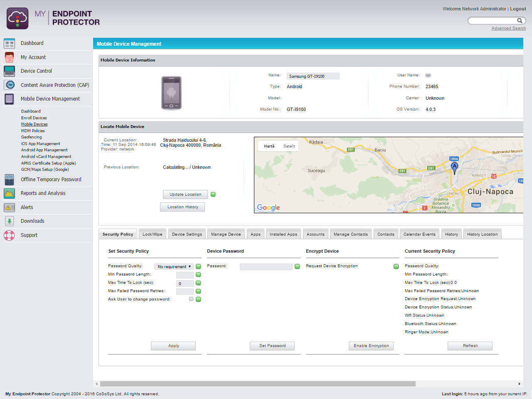This screenshot has width=532, height=399.
Task: Click the green indicator for Max Failed Password Retries
Action: click(198, 291)
